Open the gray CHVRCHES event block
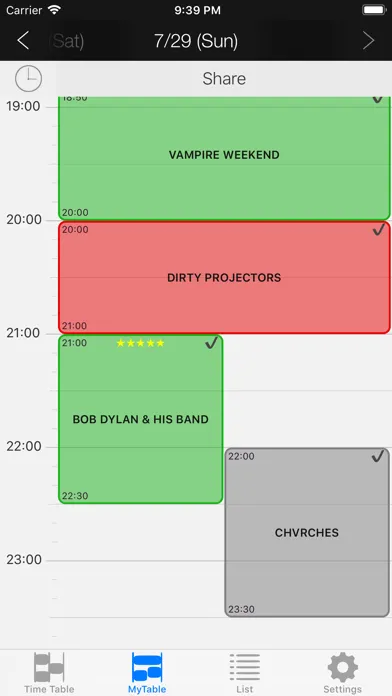392x696 pixels. click(x=307, y=532)
